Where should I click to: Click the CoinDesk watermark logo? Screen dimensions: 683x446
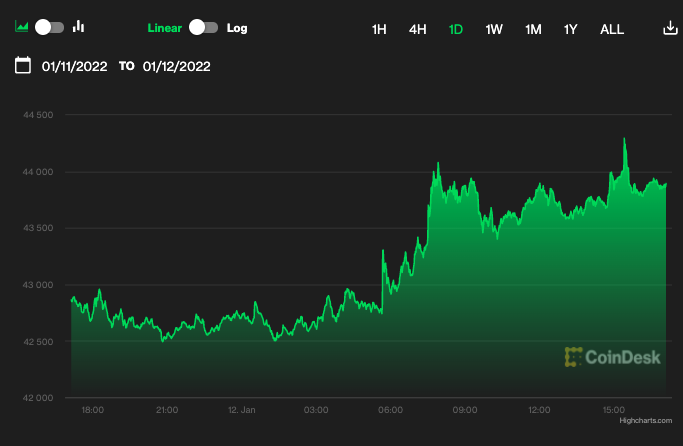pos(612,356)
